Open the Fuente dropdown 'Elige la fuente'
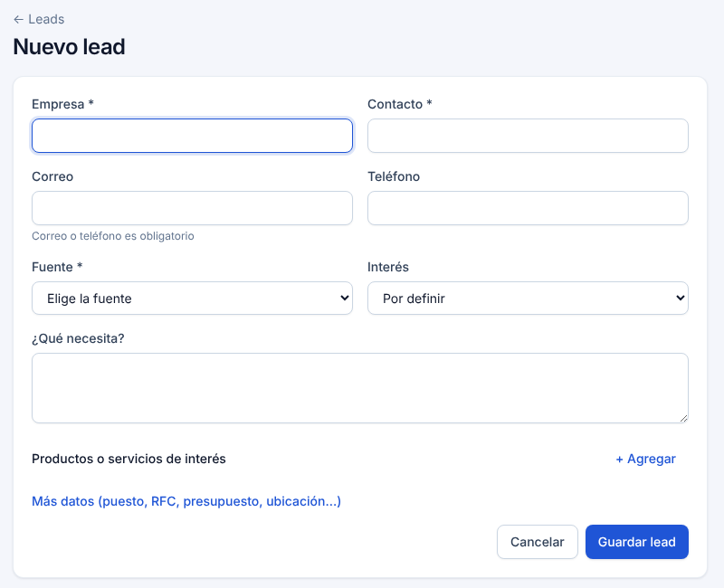Image resolution: width=724 pixels, height=588 pixels. click(192, 299)
